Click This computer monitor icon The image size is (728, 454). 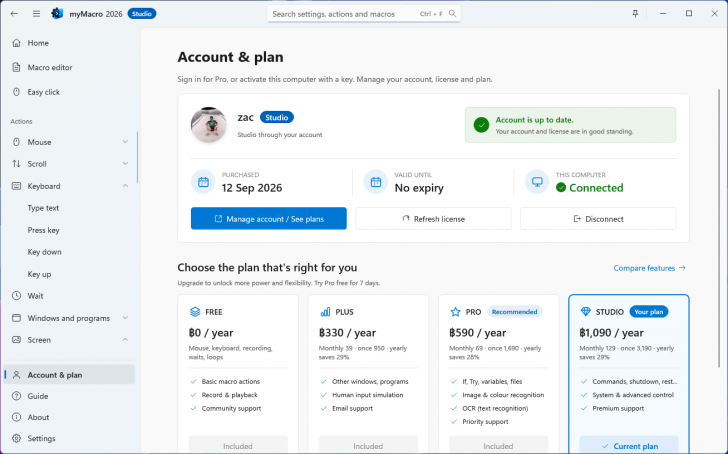(537, 182)
